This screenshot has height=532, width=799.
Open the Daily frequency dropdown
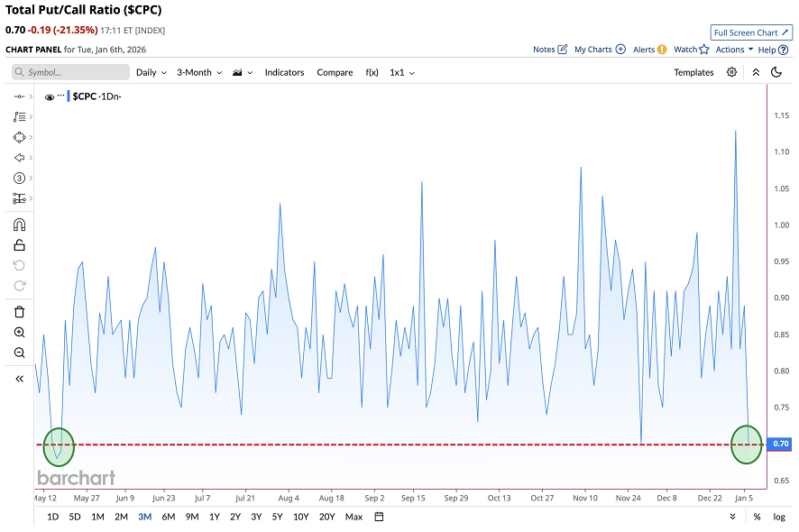(x=149, y=72)
